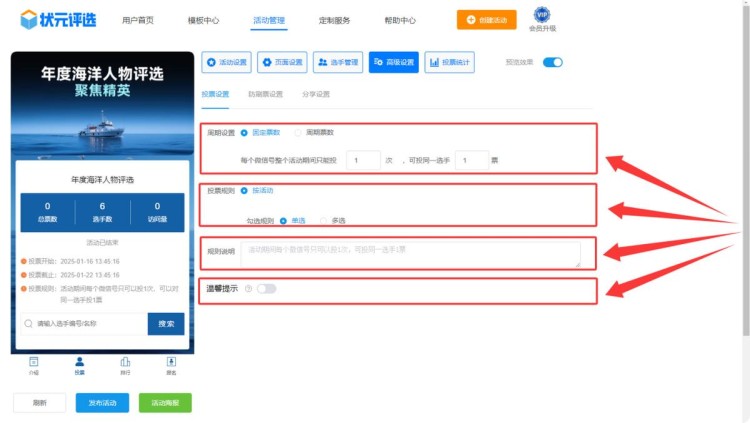The height and width of the screenshot is (423, 750).
Task: Click the 状元评选 logo
Action: [60, 19]
